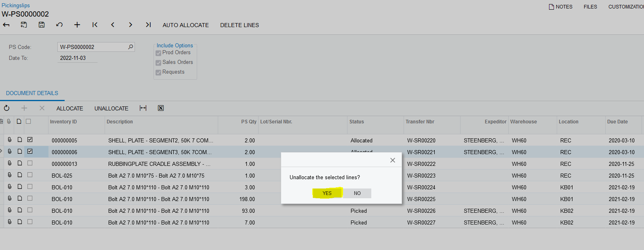Open the DOCUMENT DETAILS tab
This screenshot has height=250, width=644.
(32, 93)
